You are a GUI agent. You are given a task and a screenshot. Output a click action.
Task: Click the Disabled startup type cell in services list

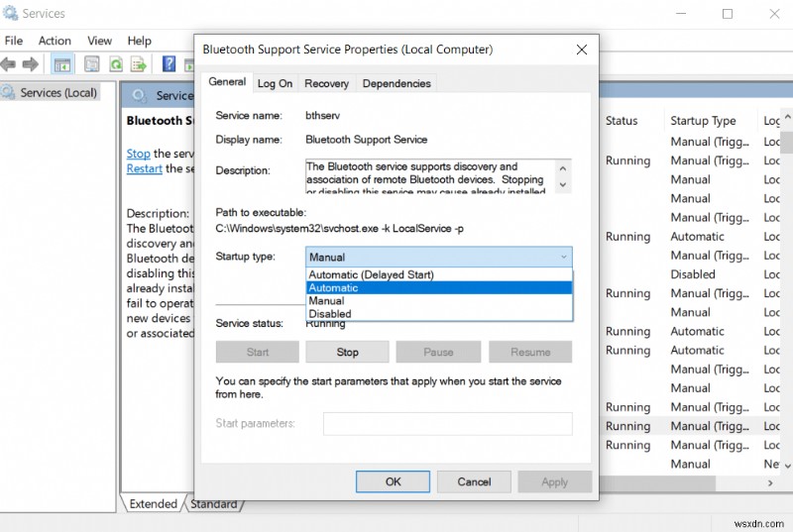click(692, 274)
